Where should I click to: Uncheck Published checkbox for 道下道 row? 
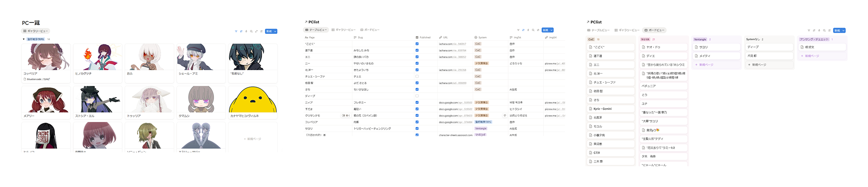click(417, 50)
